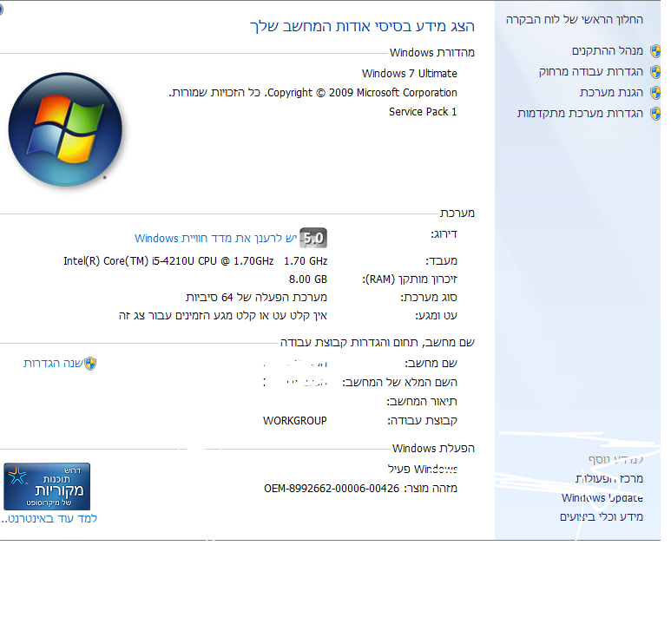671x644 pixels.
Task: Click the page heading about basic computer info
Action: [362, 27]
